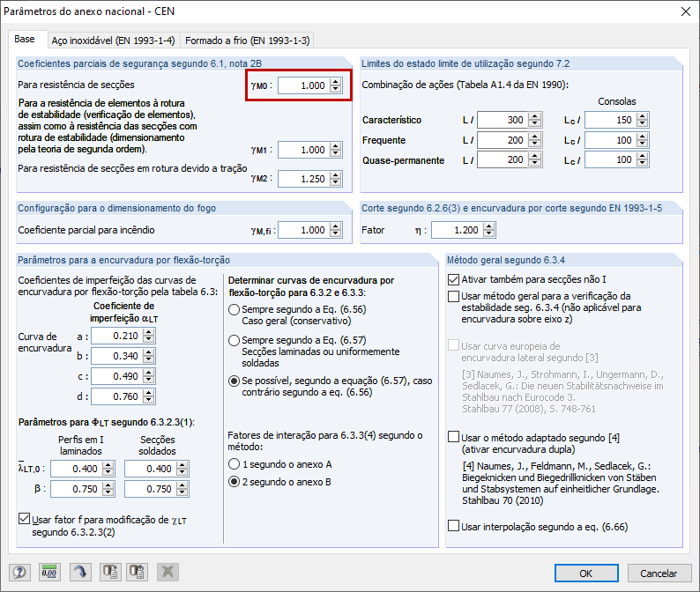Select 'Se possível, segundo a equação (6.57)' radio

pos(234,381)
